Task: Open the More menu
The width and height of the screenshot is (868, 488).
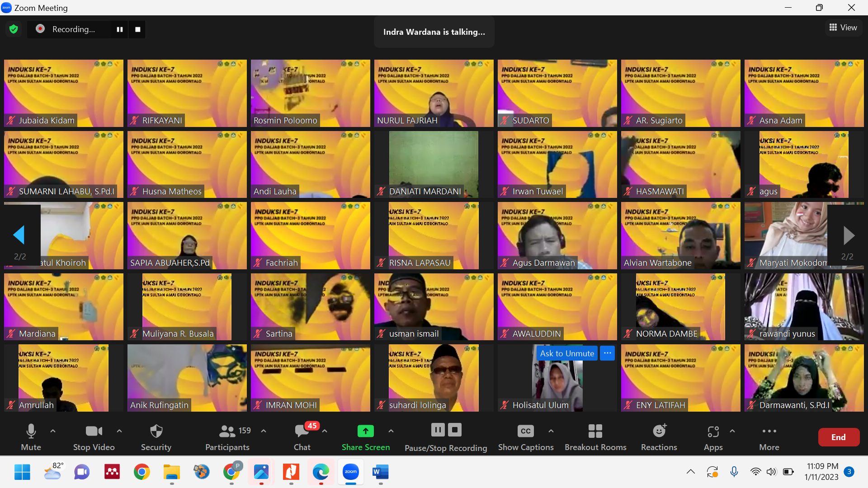Action: tap(769, 436)
